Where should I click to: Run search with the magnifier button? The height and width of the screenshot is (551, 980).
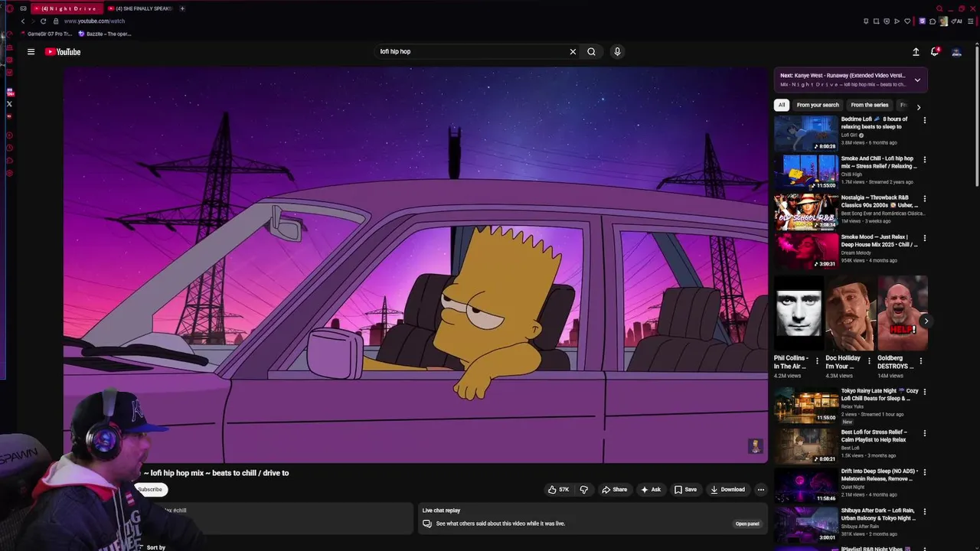591,52
